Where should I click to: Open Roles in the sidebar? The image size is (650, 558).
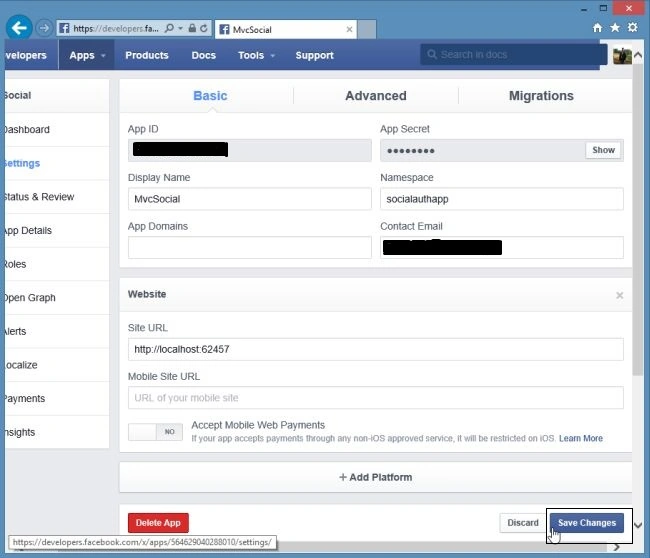tap(57, 264)
